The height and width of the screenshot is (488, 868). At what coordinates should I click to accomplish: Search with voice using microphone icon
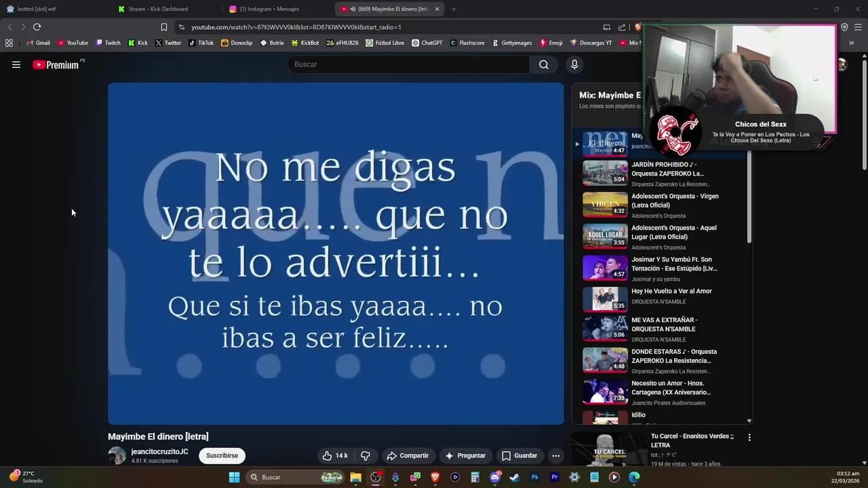(574, 64)
